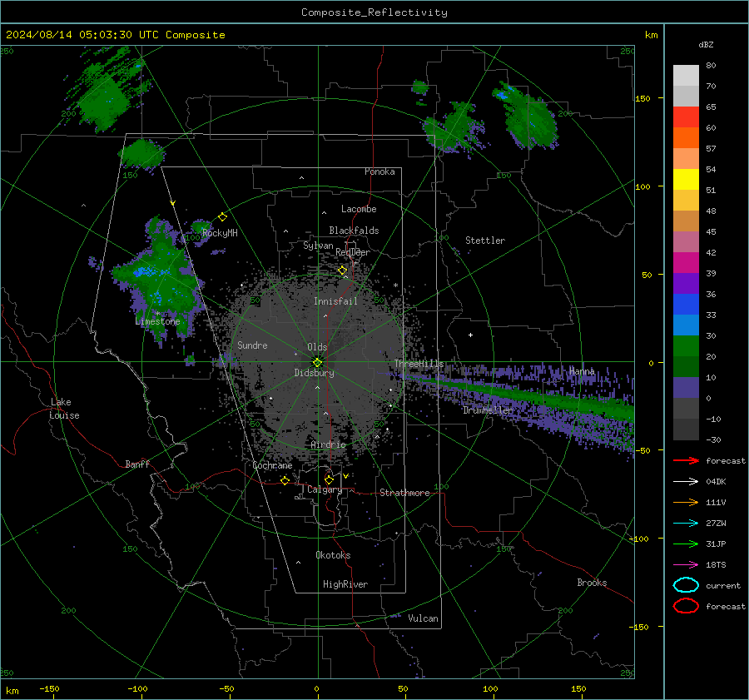Screen dimensions: 749x700
Task: Click the Sundre town label
Action: pyautogui.click(x=252, y=345)
